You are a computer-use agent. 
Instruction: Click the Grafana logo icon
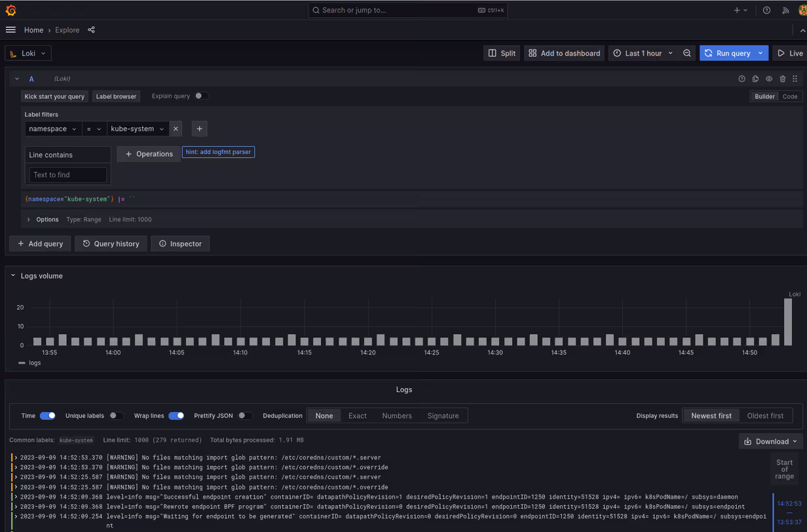click(10, 10)
